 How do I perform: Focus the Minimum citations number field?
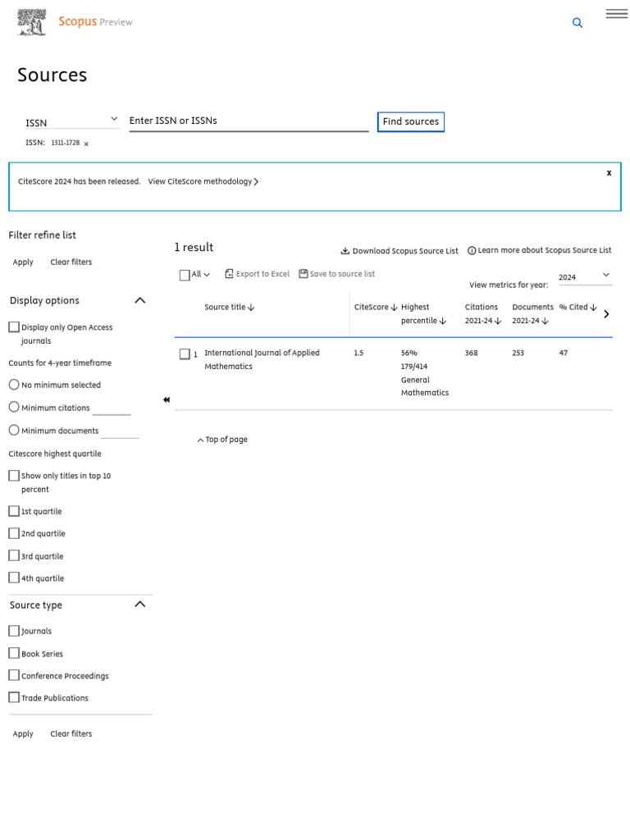pos(112,409)
